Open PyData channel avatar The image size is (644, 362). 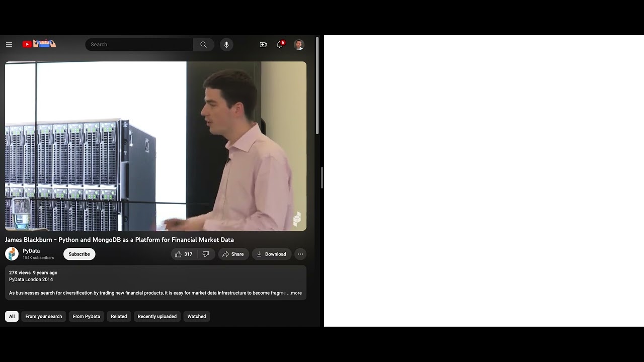[x=12, y=254]
